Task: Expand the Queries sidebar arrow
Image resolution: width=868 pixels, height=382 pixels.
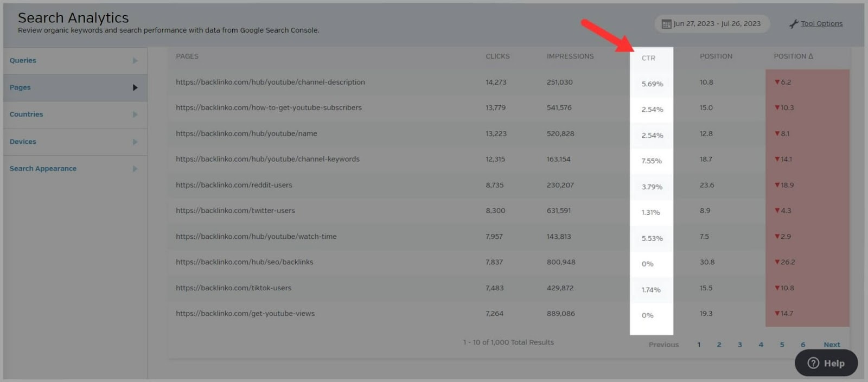Action: tap(135, 61)
